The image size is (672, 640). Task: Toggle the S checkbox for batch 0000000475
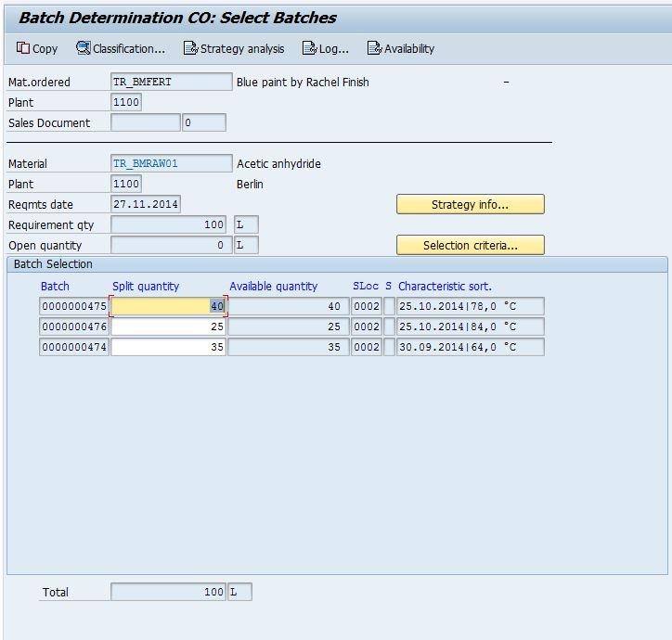pos(389,306)
